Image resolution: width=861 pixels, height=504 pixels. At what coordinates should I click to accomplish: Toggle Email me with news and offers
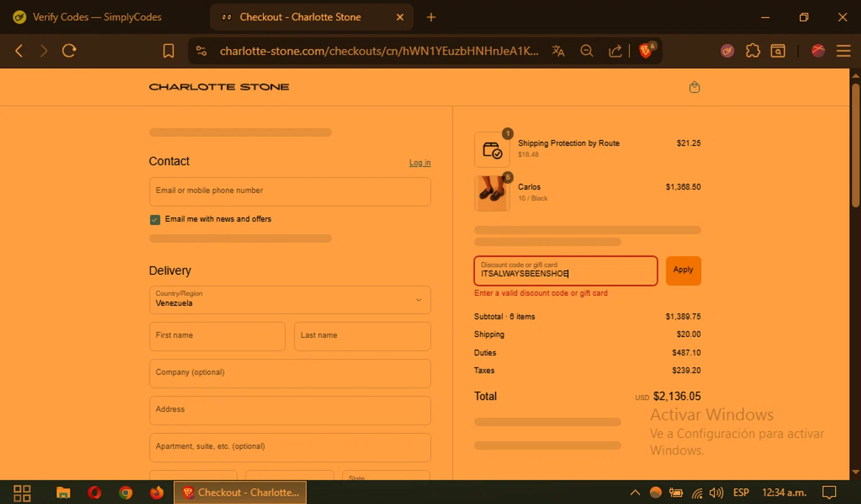tap(155, 220)
